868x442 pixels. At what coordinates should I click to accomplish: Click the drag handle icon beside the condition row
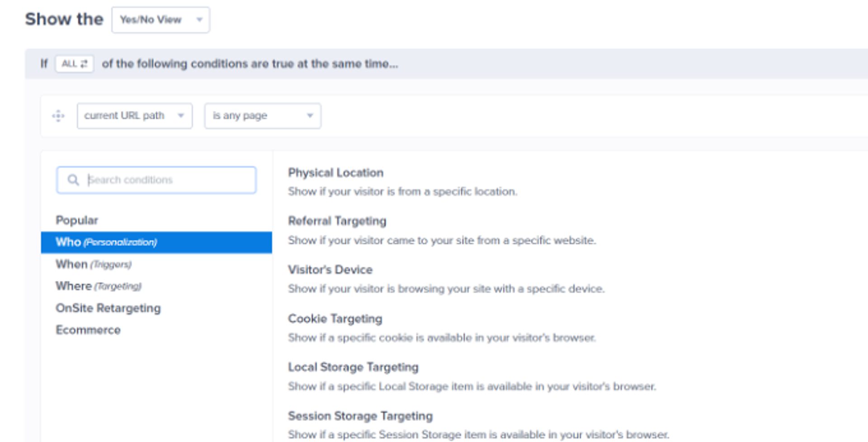(x=58, y=116)
